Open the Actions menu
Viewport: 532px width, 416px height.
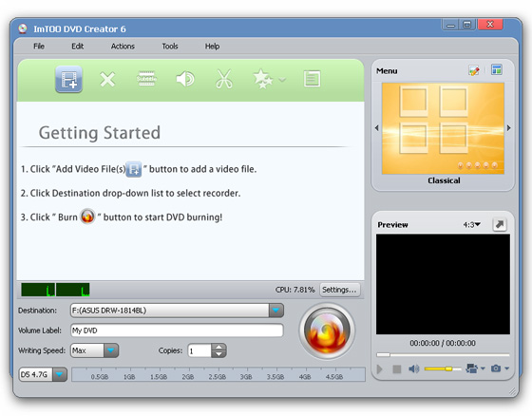tap(123, 47)
